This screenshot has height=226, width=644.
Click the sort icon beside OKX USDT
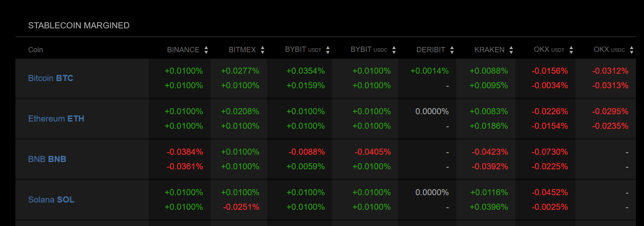571,50
